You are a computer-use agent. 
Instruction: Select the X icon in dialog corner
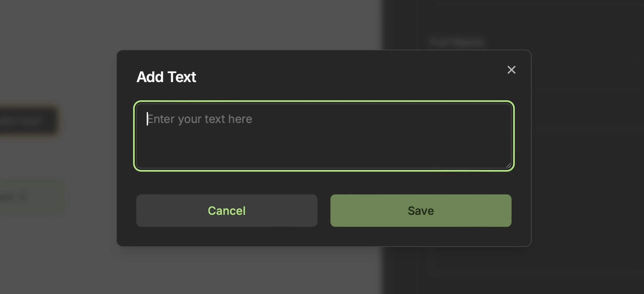tap(511, 70)
